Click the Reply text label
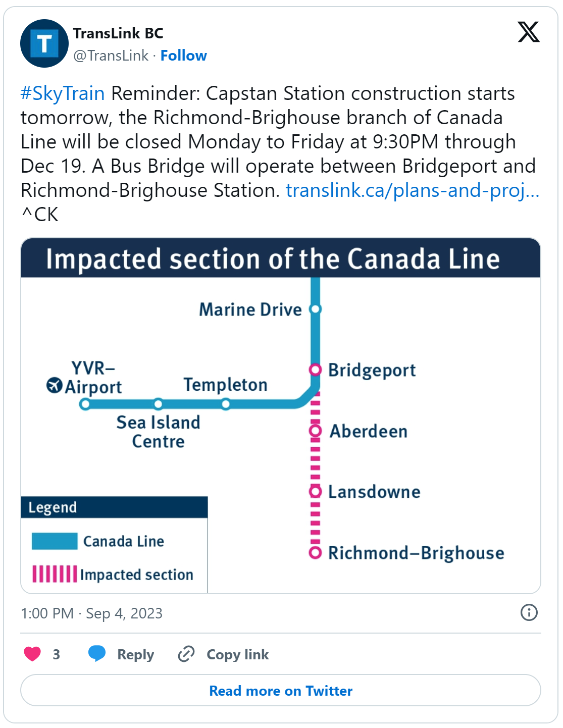Viewport: 563px width, 728px height. coord(135,654)
